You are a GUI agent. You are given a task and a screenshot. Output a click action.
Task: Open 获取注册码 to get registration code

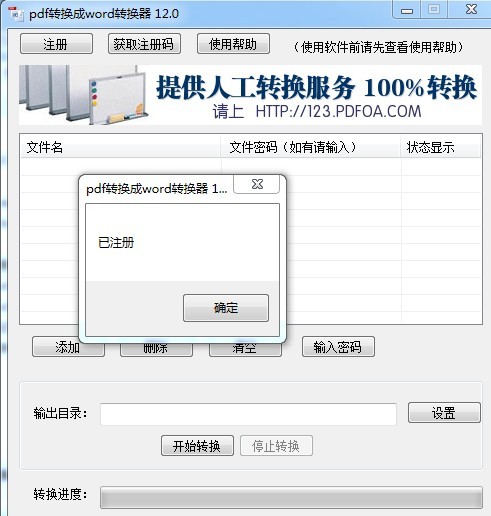144,44
